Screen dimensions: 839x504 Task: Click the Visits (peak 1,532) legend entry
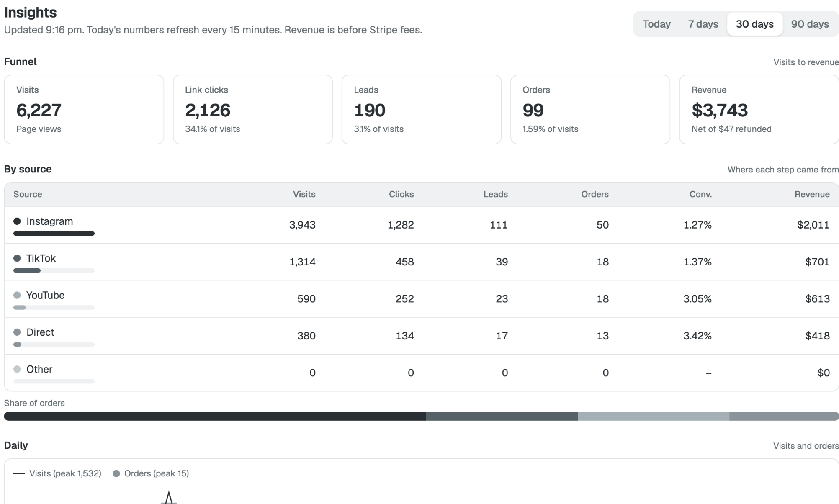(x=57, y=473)
